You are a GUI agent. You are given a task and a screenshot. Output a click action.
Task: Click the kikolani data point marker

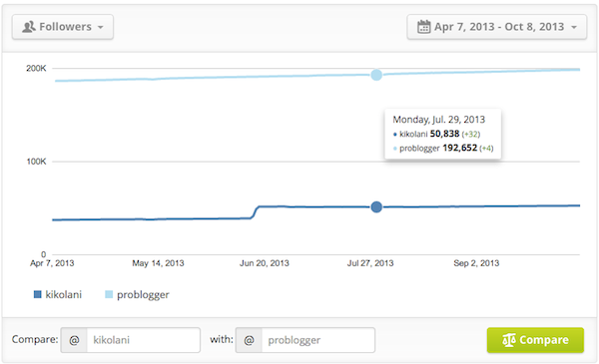(376, 206)
